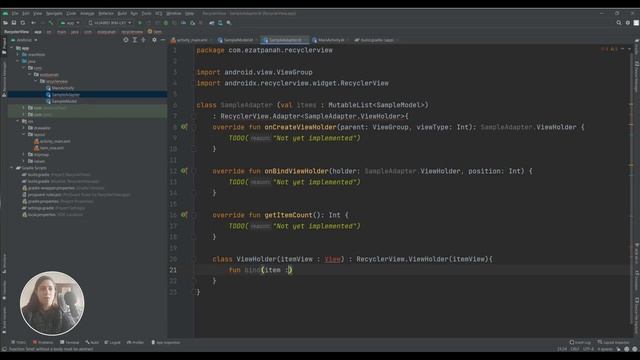Collapse the recyclerview package node
640x360 pixels.
coord(36,81)
